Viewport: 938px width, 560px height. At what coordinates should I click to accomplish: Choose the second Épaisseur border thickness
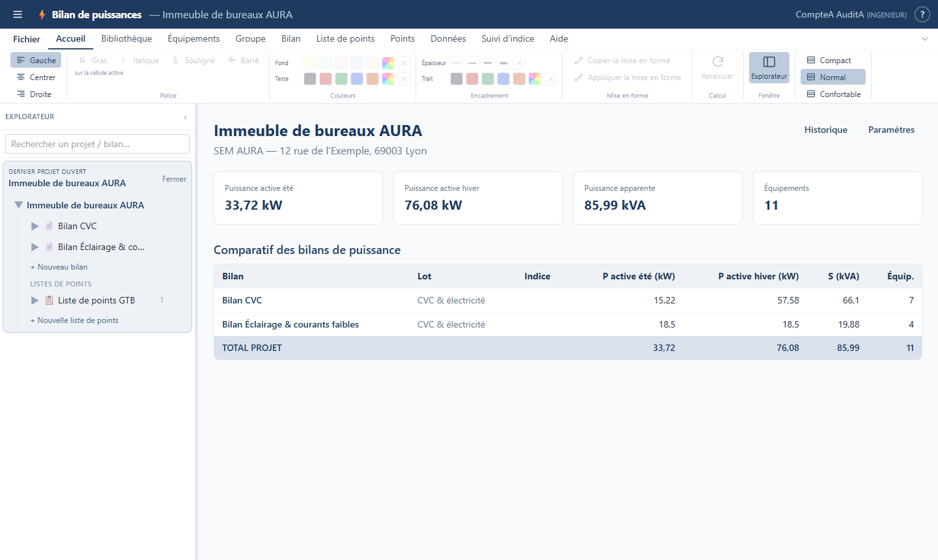click(x=472, y=63)
